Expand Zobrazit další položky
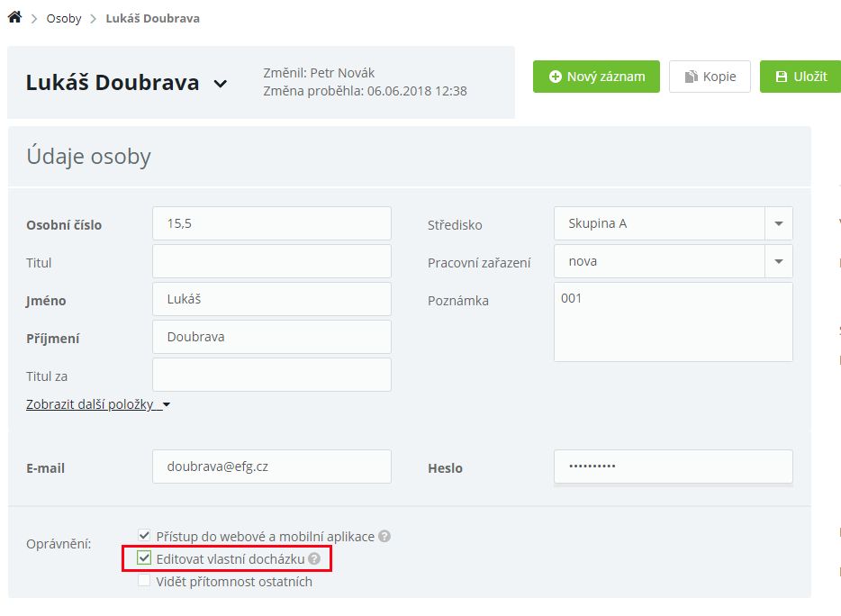 (x=98, y=404)
